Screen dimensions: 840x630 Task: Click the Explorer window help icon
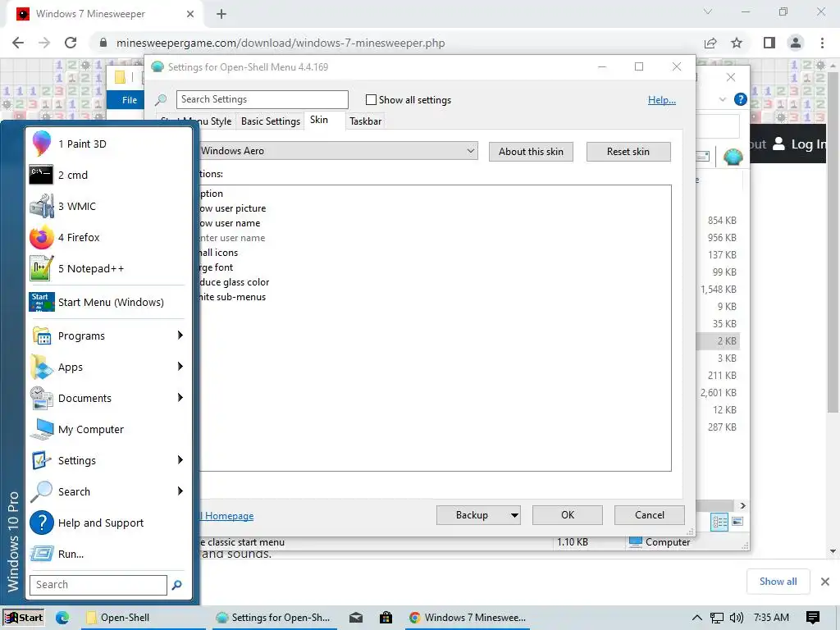point(741,99)
